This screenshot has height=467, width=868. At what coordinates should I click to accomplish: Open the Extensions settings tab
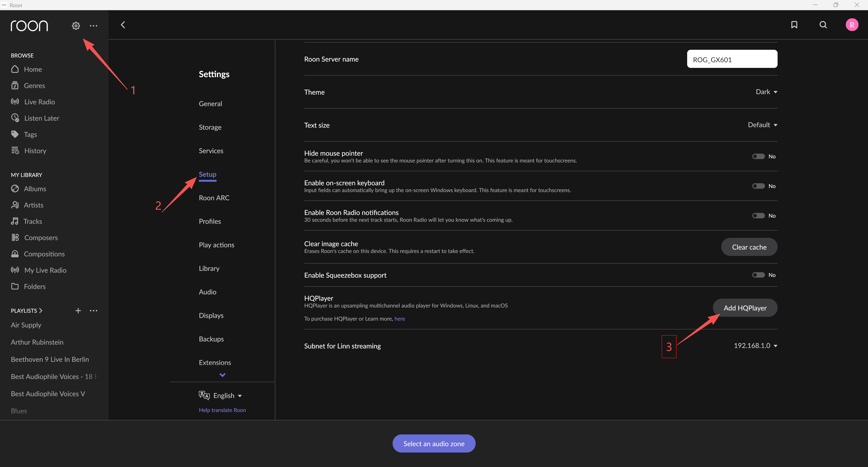215,362
